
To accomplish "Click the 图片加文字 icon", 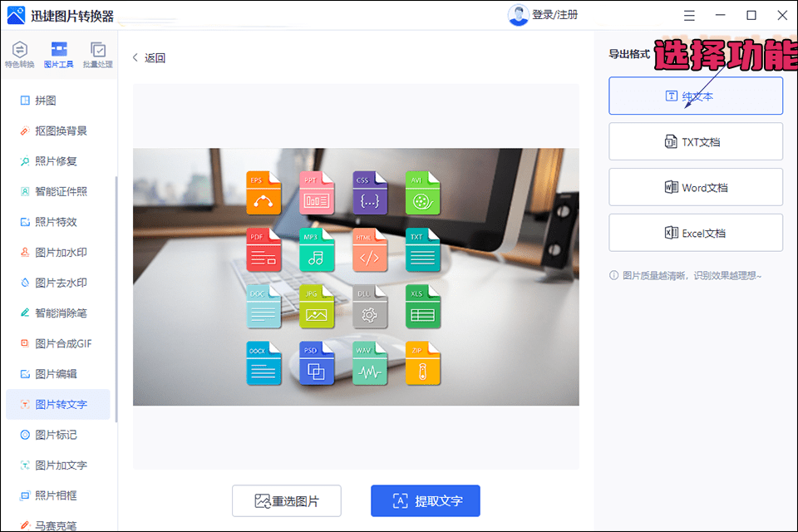I will 25,465.
